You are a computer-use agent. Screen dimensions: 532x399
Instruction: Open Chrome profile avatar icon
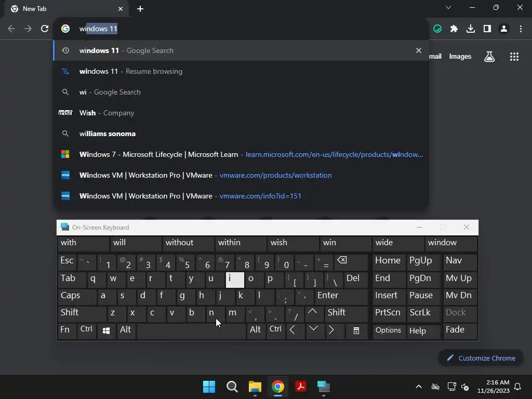504,29
